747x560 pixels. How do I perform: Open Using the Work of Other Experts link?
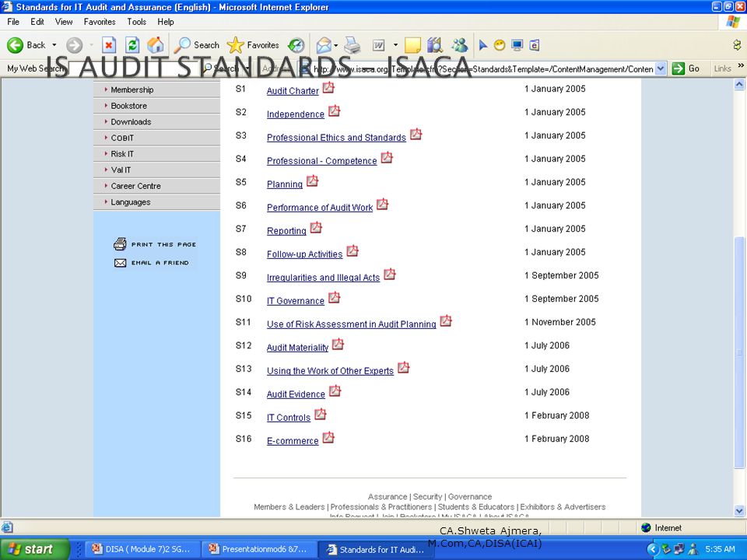pos(330,371)
